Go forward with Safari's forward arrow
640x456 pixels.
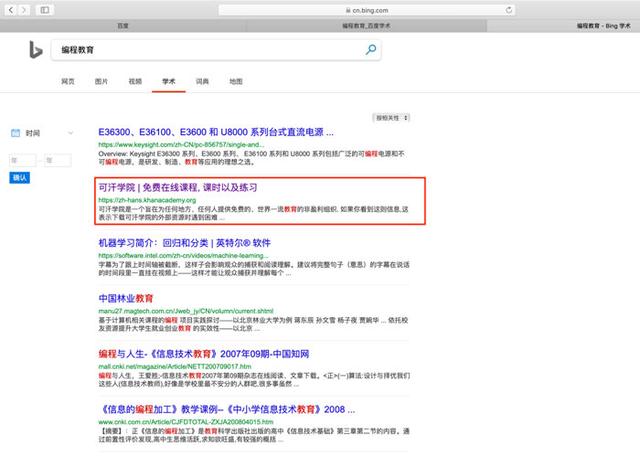24,10
